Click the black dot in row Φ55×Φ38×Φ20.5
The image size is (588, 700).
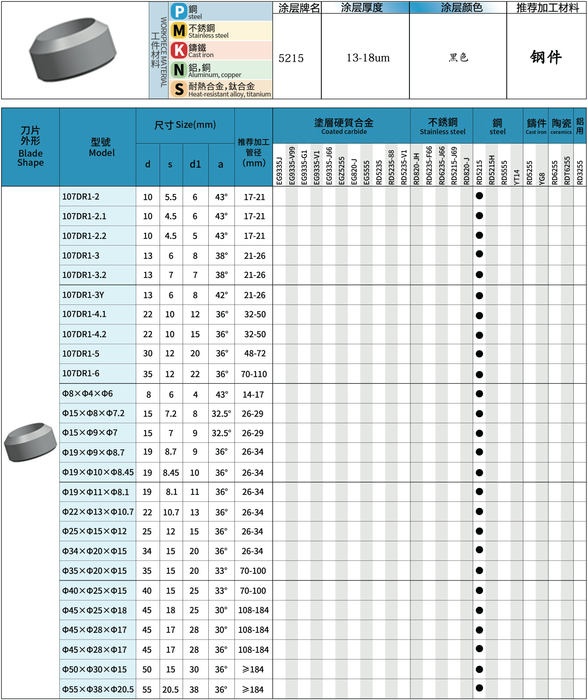[479, 688]
